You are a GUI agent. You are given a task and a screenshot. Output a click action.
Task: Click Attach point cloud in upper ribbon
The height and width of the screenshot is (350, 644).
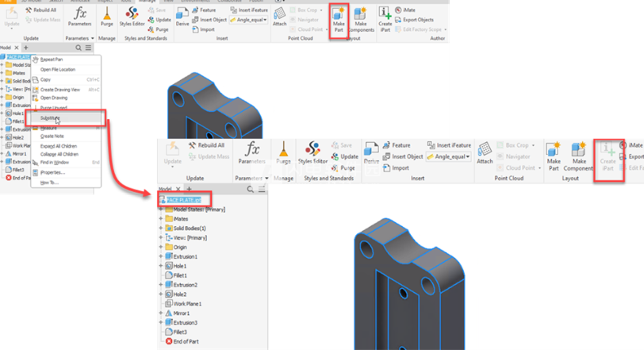click(x=279, y=17)
